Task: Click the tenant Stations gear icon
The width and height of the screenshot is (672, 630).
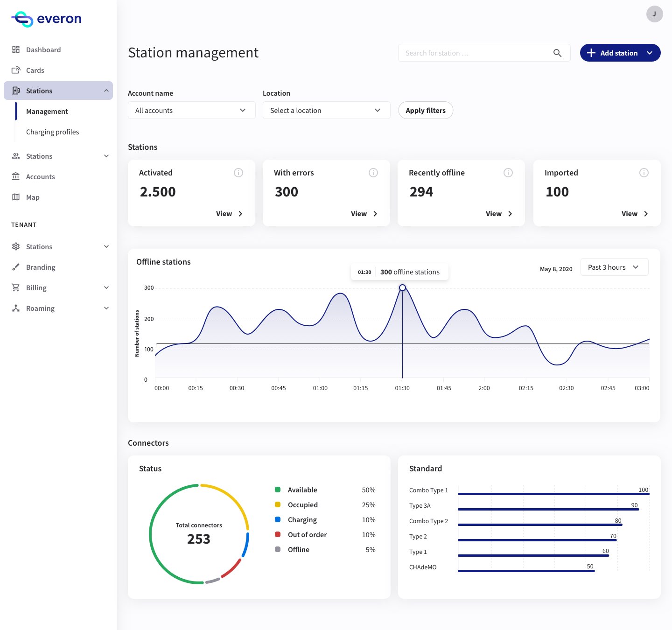Action: pos(16,246)
